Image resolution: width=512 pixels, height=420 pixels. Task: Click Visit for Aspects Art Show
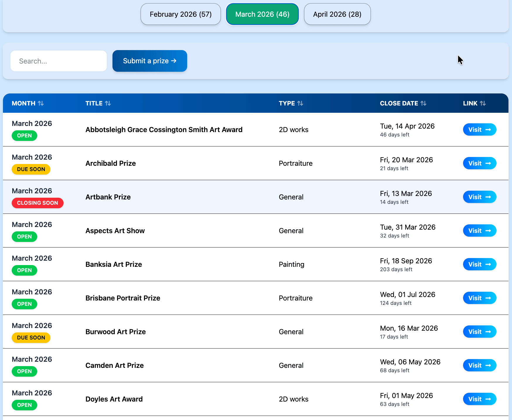click(x=479, y=231)
